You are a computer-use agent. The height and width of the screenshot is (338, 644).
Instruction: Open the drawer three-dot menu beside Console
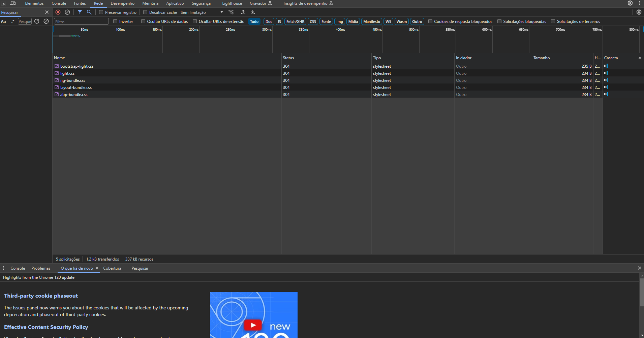point(3,268)
